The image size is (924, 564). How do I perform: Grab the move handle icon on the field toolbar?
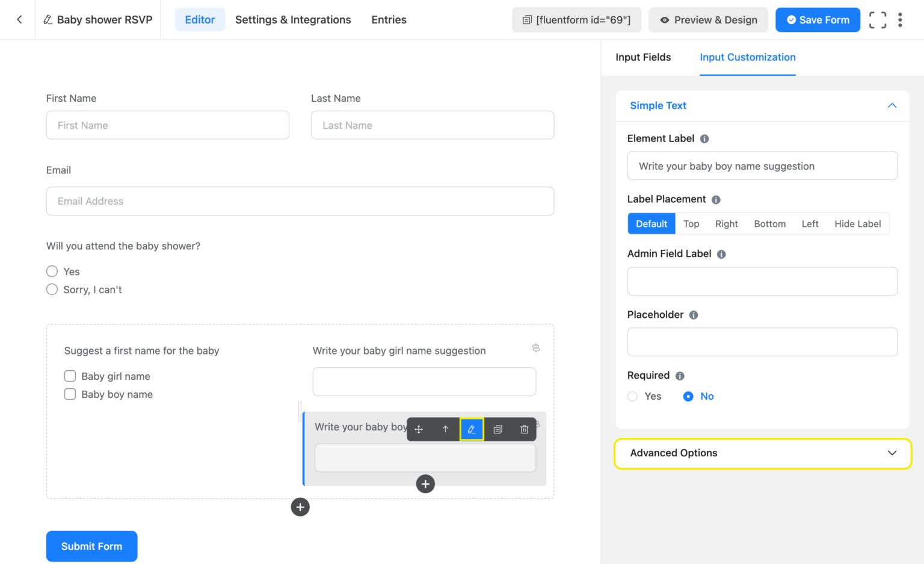tap(418, 429)
